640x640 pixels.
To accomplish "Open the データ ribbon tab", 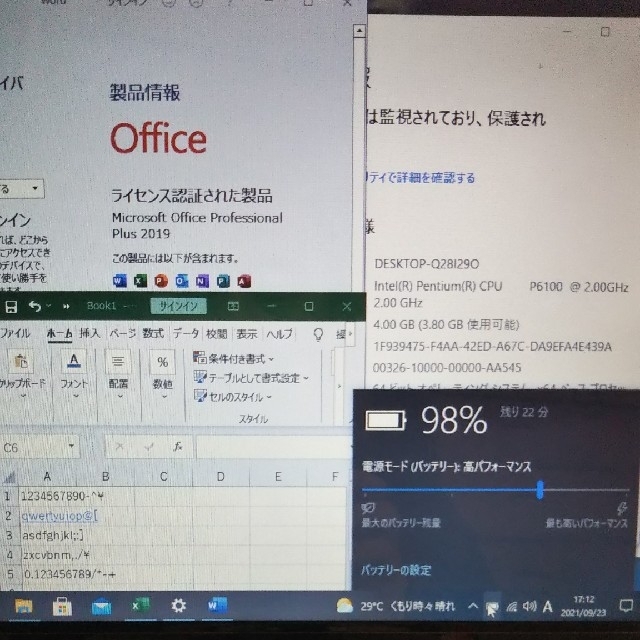I will (186, 334).
